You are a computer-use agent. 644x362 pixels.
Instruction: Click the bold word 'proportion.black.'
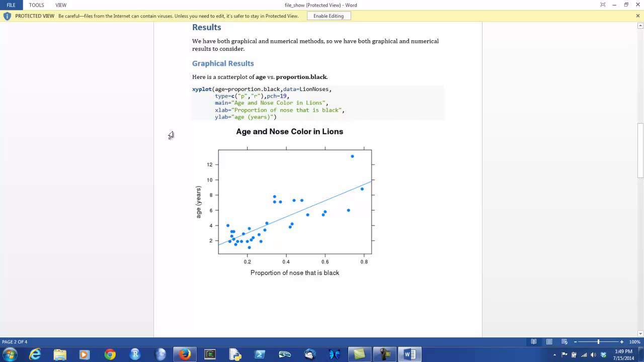(302, 77)
